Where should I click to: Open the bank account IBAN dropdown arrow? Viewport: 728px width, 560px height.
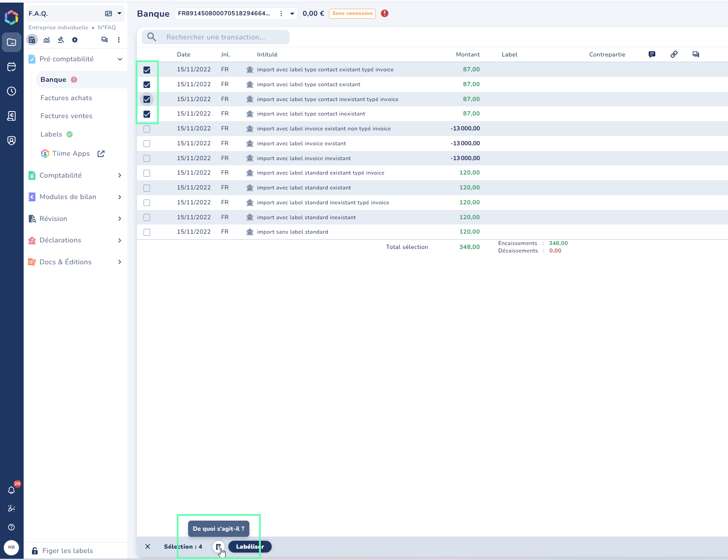pos(292,14)
